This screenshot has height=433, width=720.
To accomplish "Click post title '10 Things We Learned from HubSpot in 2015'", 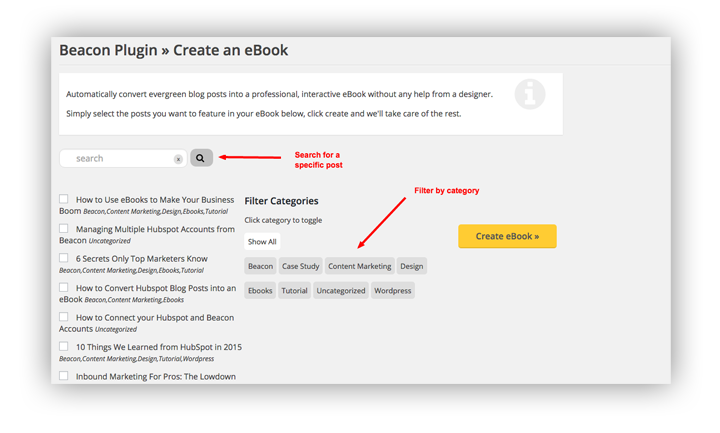I will tap(158, 347).
